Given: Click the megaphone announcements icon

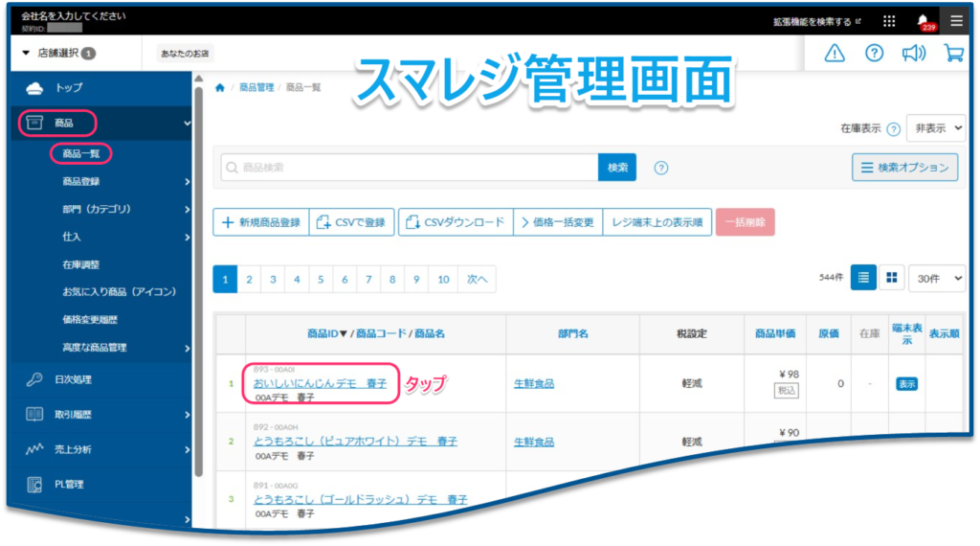Looking at the screenshot, I should [913, 54].
